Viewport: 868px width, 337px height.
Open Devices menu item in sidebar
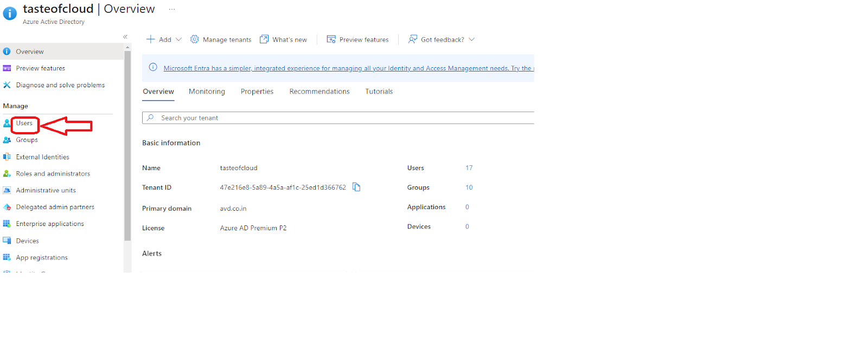(28, 241)
